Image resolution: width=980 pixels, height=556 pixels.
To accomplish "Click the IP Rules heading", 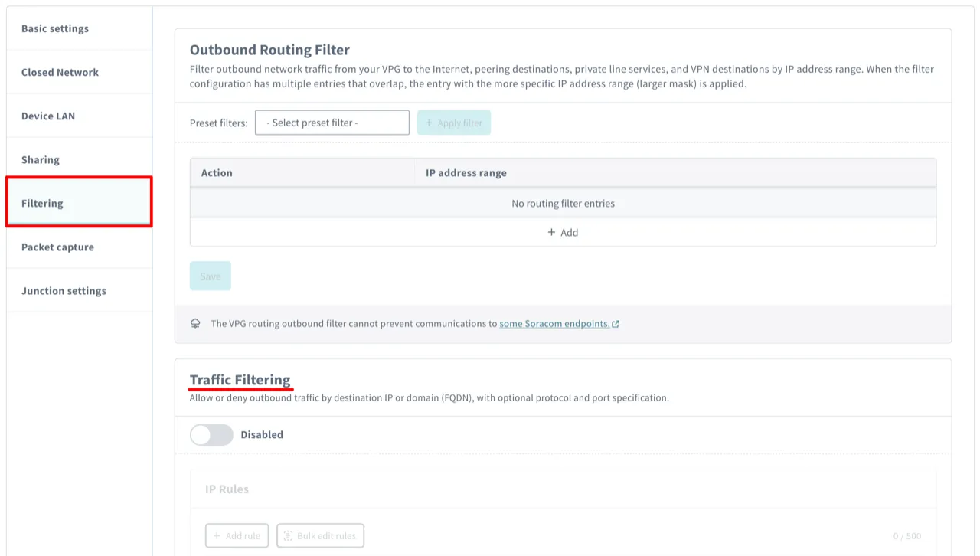I will [227, 489].
